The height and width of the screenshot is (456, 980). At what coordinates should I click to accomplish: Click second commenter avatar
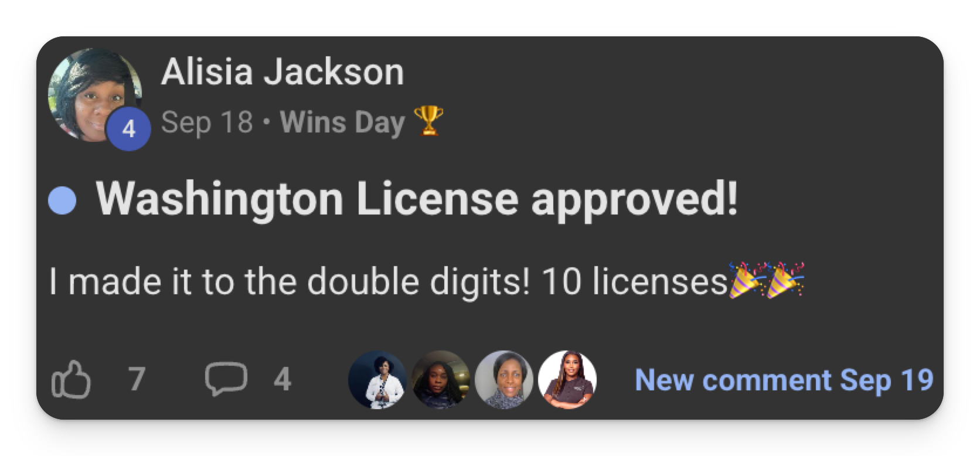[441, 380]
